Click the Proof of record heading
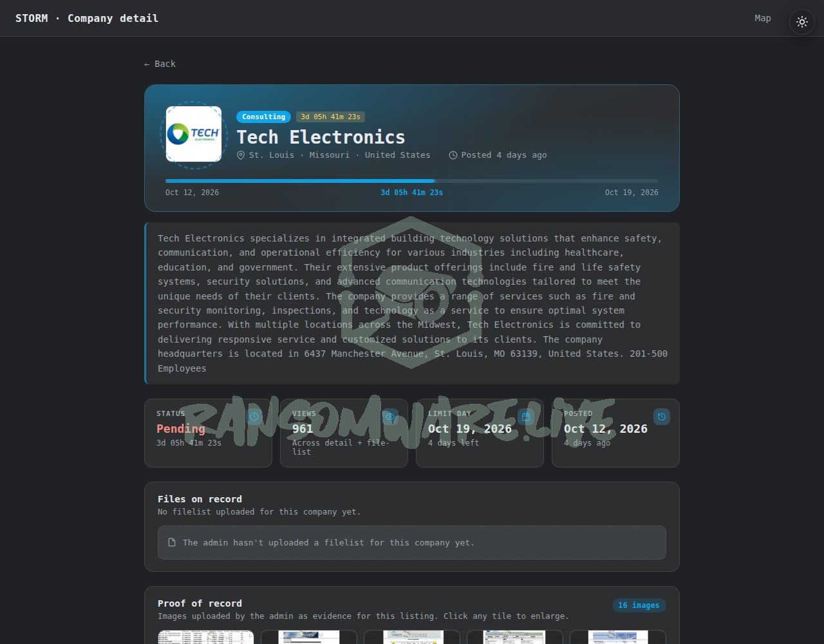Image resolution: width=824 pixels, height=644 pixels. pyautogui.click(x=200, y=603)
